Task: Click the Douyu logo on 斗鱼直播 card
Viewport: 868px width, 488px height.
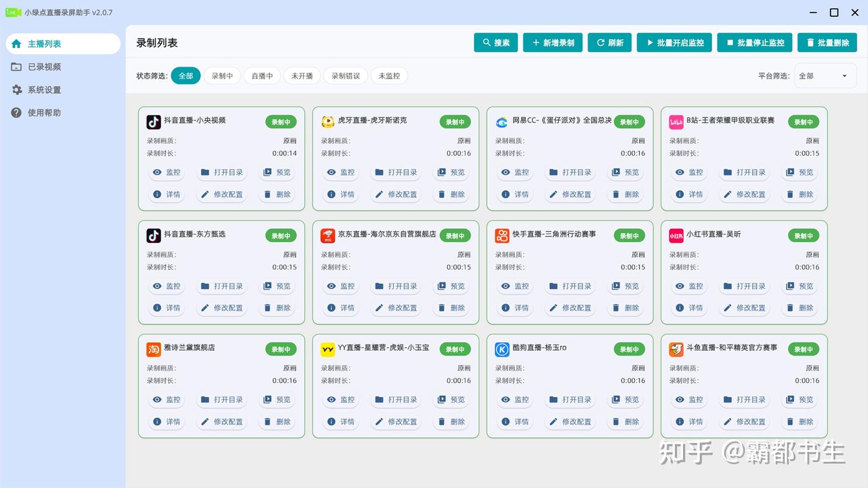Action: point(676,349)
